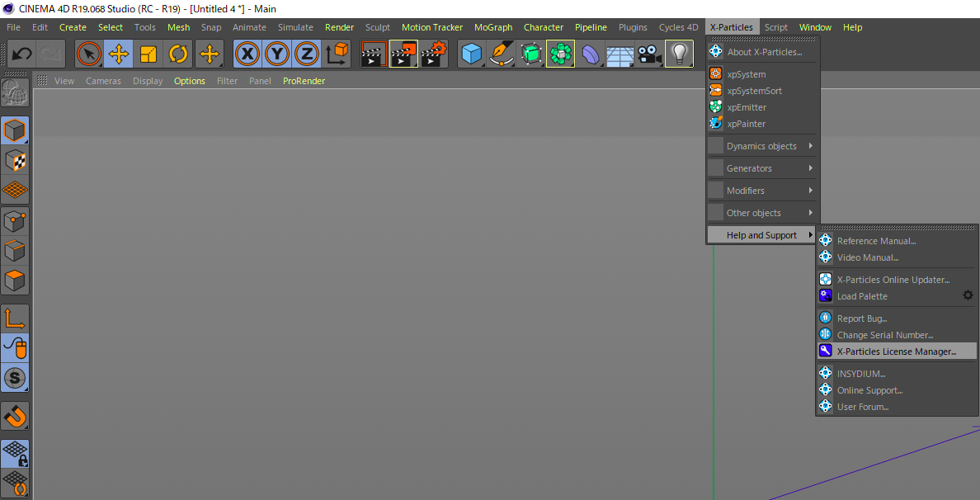980x500 pixels.
Task: Click Render to Picture Viewer icon
Action: [x=403, y=54]
